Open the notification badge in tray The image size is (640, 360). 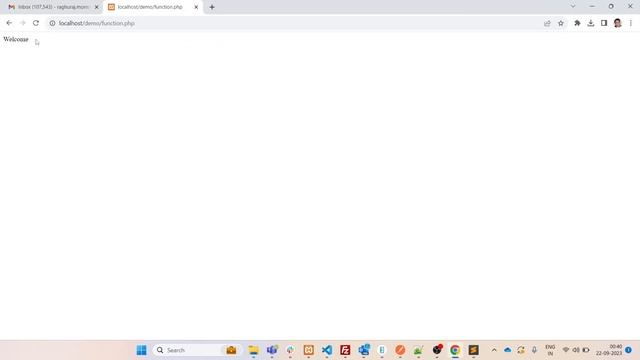(629, 350)
